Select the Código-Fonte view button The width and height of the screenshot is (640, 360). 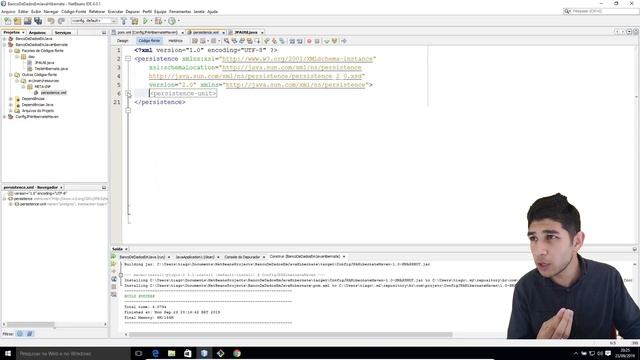[x=149, y=41]
